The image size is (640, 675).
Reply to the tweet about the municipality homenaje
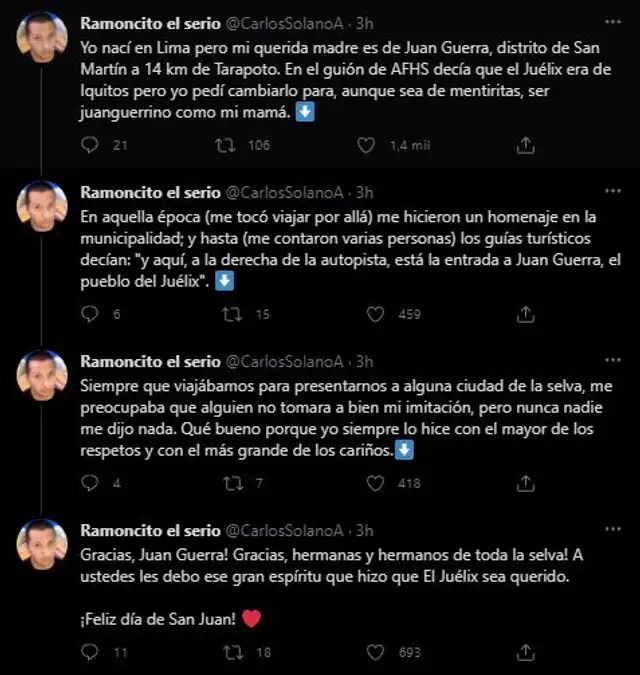click(90, 314)
